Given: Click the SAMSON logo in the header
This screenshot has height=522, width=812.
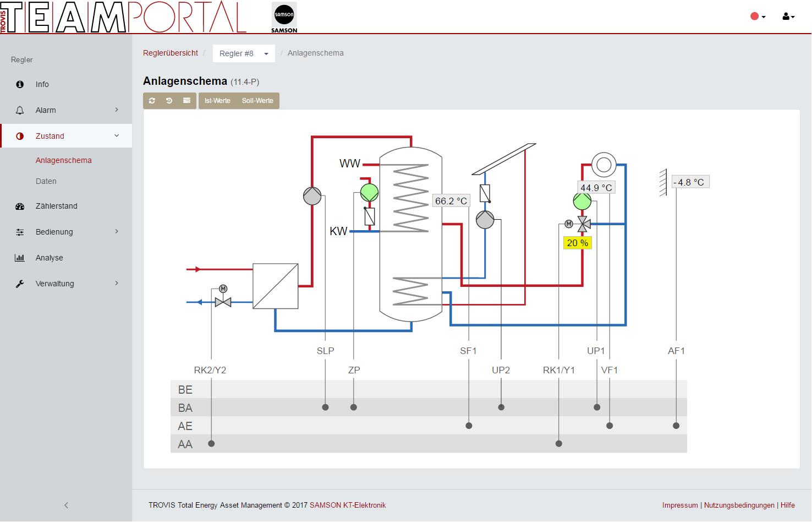Looking at the screenshot, I should [x=284, y=18].
